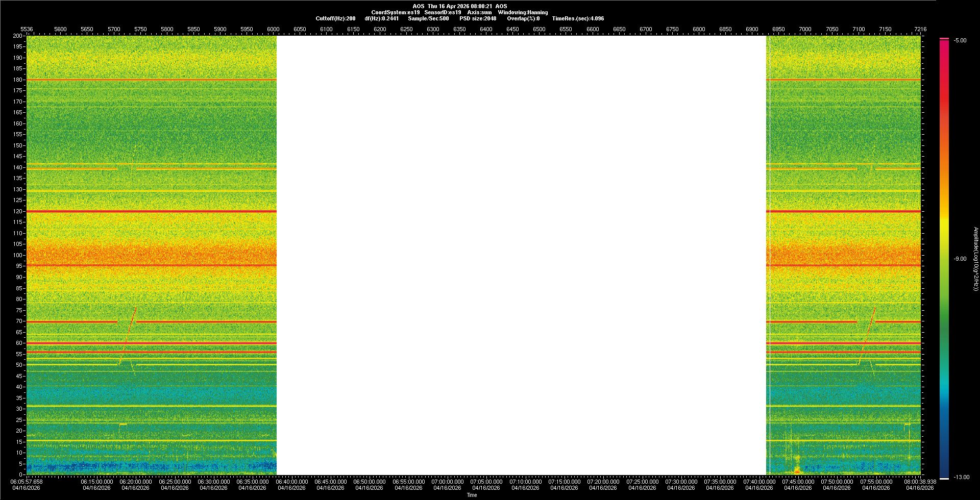Viewport: 980px width, 500px height.
Task: Click the TimeRes.(sec):4.096 label
Action: click(578, 18)
